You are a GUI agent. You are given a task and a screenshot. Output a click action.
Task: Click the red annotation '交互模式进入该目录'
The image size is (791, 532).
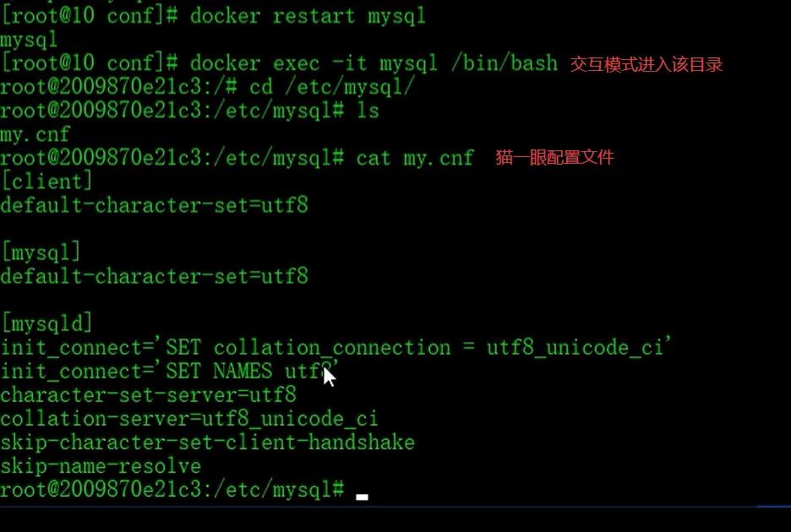click(x=646, y=64)
